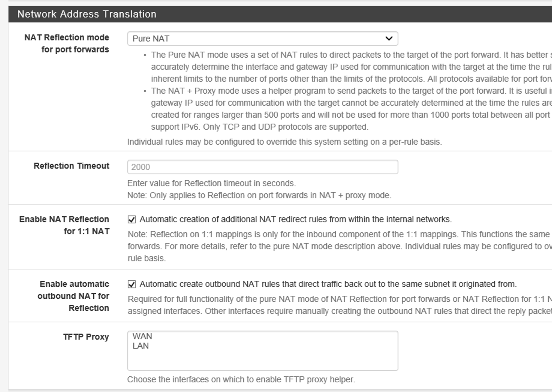Toggle automatic outbound NAT for Reflection checkbox
Screen dimensions: 552x392
(132, 284)
